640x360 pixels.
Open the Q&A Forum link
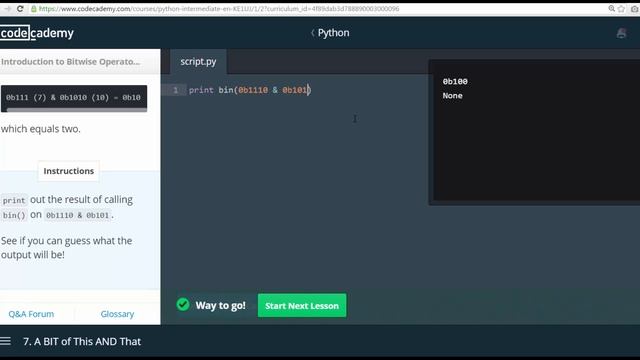[x=31, y=314]
